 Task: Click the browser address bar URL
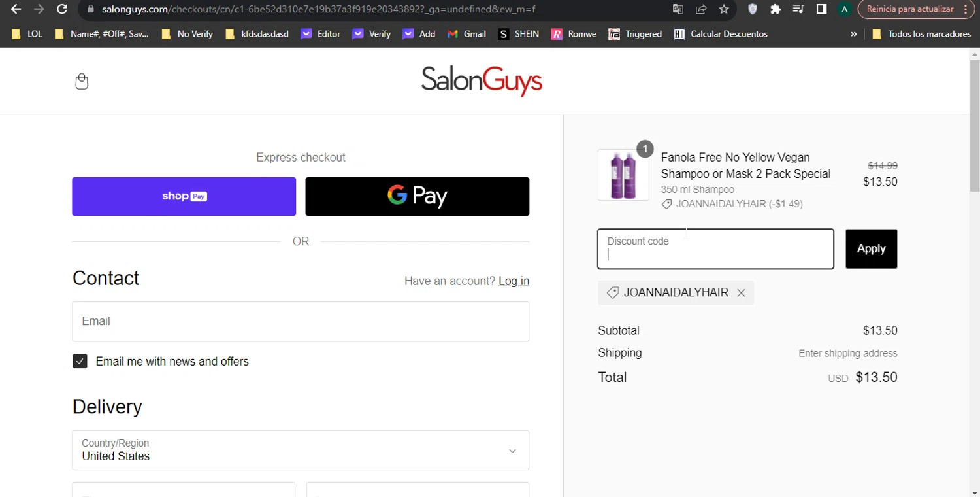[319, 9]
